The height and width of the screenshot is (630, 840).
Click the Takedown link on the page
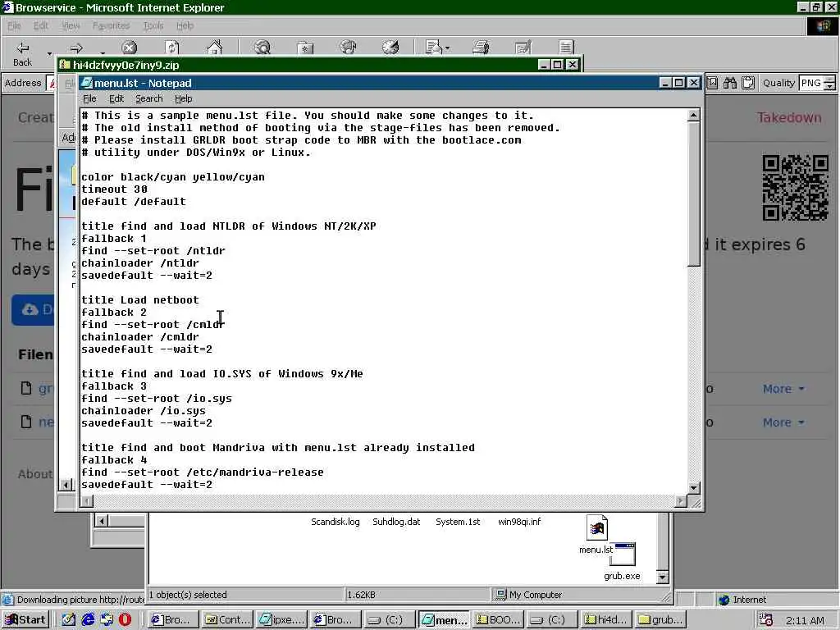[789, 117]
